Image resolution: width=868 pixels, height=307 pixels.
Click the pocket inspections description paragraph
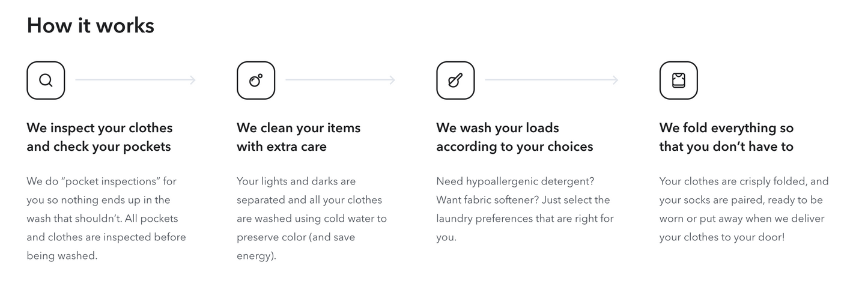click(106, 218)
